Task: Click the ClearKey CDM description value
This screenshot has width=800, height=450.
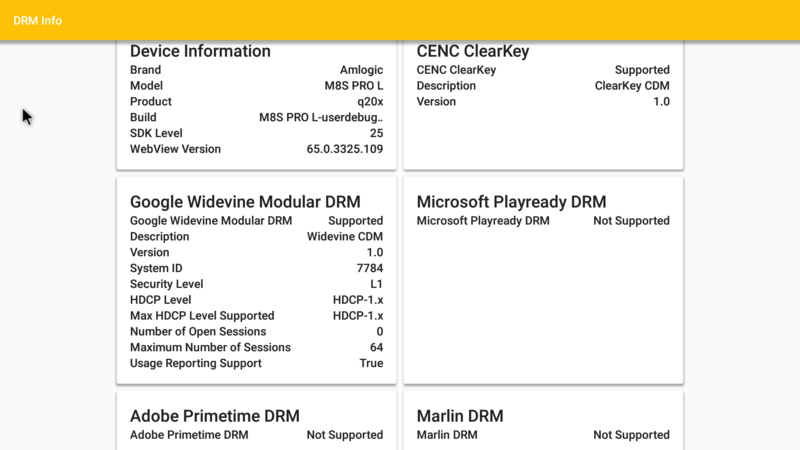Action: point(632,86)
